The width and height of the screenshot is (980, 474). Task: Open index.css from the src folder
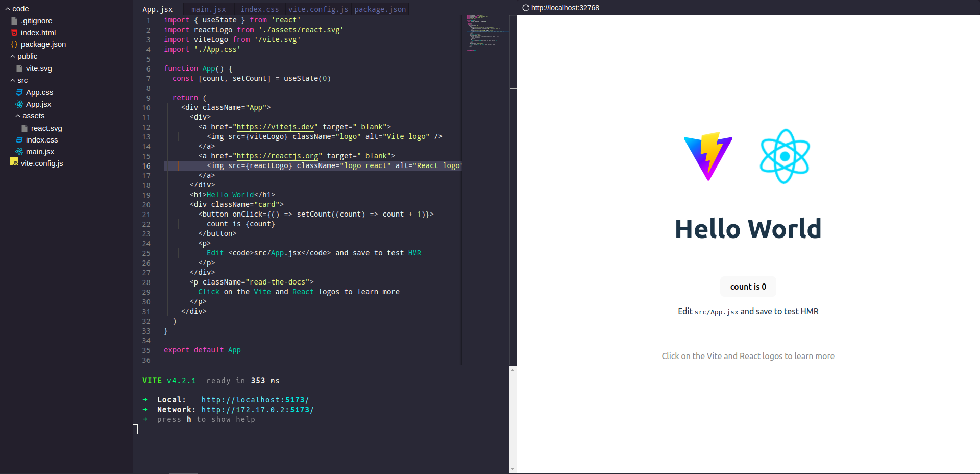(42, 140)
